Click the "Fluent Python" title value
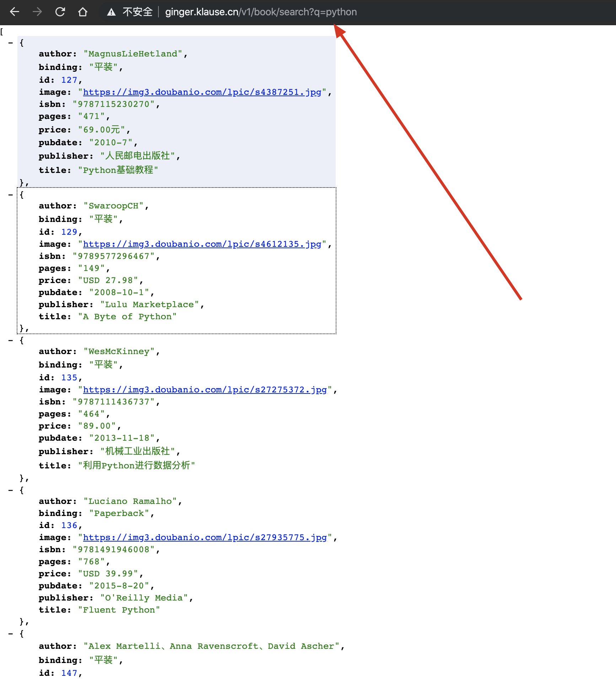The height and width of the screenshot is (679, 616). tap(119, 610)
